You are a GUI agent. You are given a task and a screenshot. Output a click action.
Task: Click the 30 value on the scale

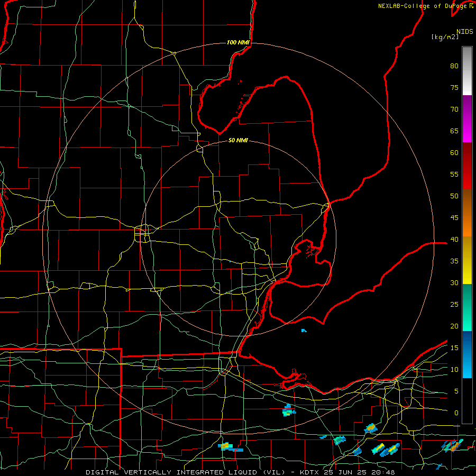[x=454, y=283]
